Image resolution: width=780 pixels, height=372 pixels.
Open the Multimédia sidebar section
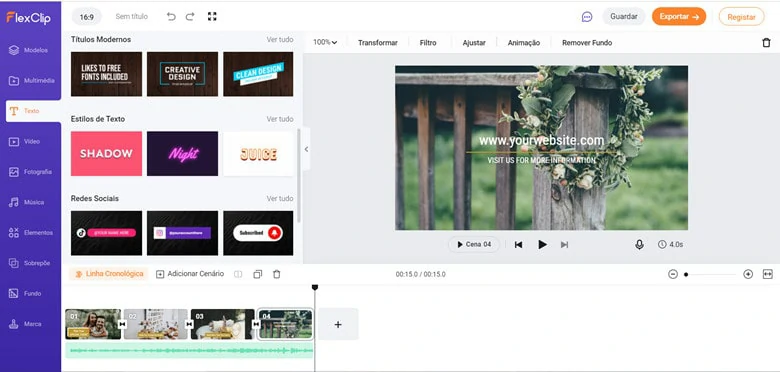30,81
